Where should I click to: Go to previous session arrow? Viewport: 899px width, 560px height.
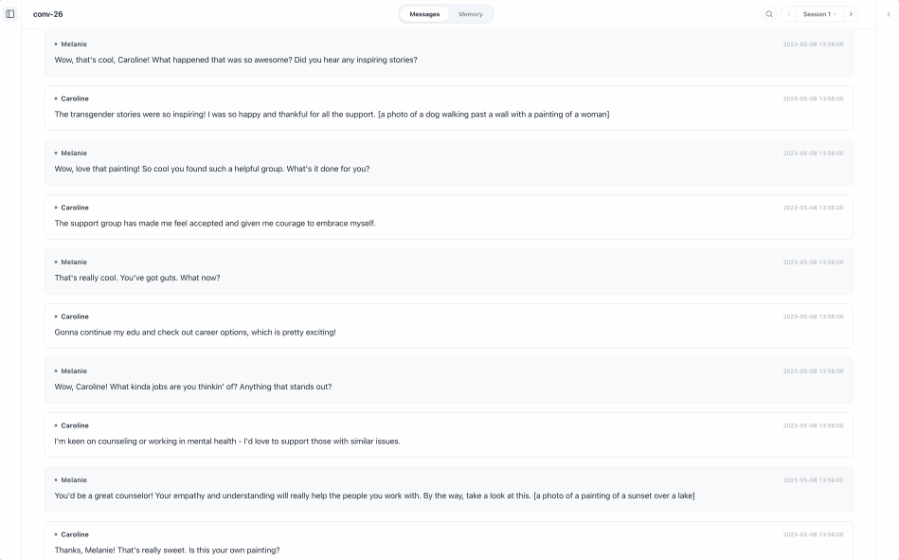click(789, 14)
